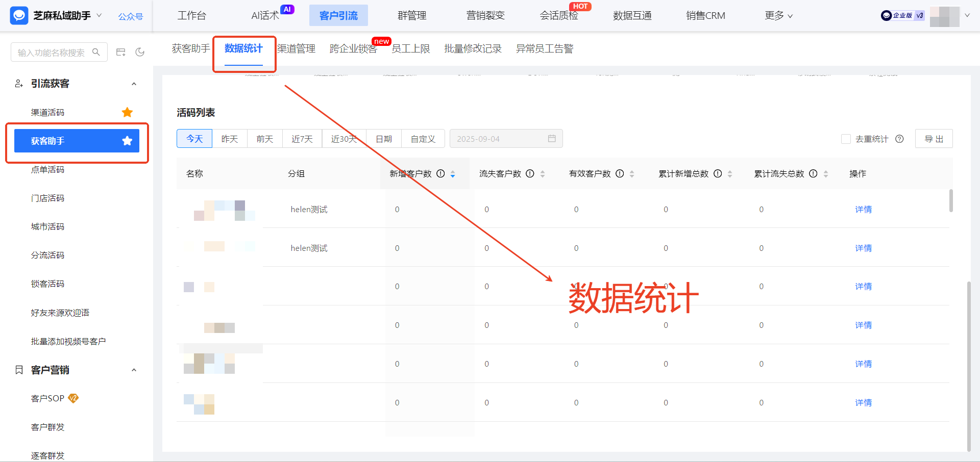Open the AI话术 top menu
Viewport: 980px width, 462px height.
(x=265, y=16)
